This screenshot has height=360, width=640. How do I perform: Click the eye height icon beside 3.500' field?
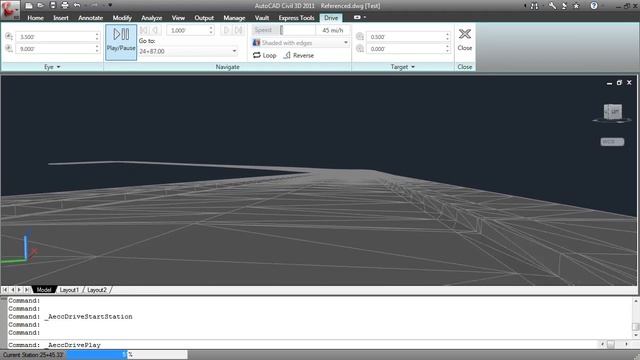(x=9, y=36)
